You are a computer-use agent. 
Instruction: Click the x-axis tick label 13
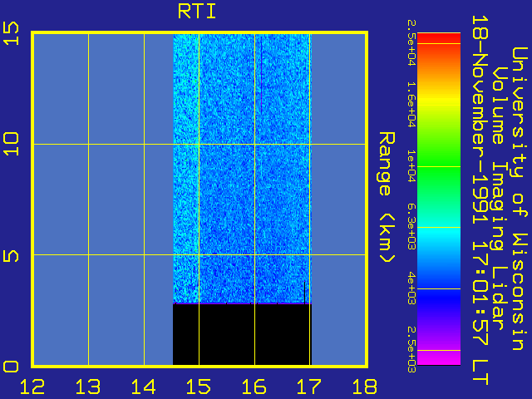click(88, 387)
